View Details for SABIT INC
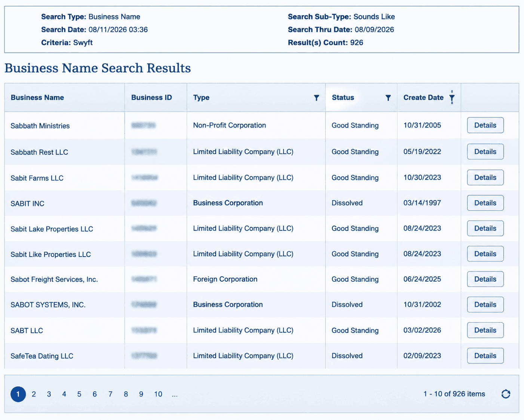The width and height of the screenshot is (524, 420). tap(485, 203)
